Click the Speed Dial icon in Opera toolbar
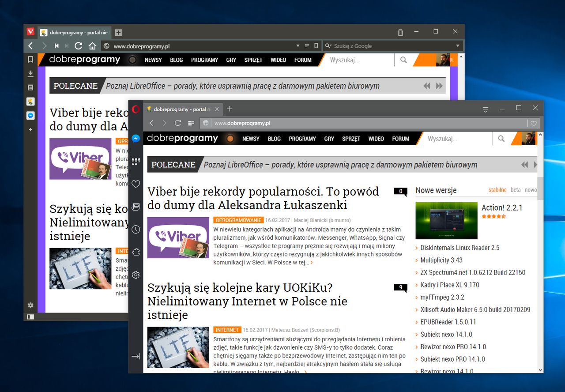The width and height of the screenshot is (565, 392). tap(191, 123)
